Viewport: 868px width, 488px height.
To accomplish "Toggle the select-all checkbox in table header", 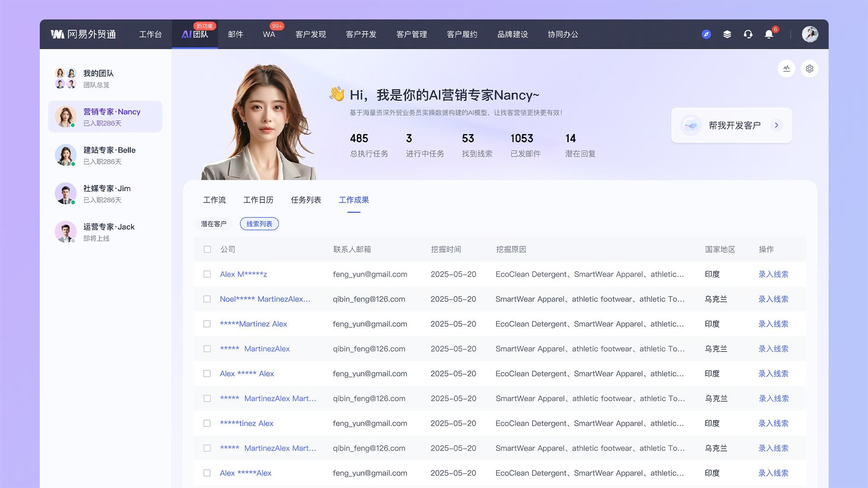I will click(207, 249).
